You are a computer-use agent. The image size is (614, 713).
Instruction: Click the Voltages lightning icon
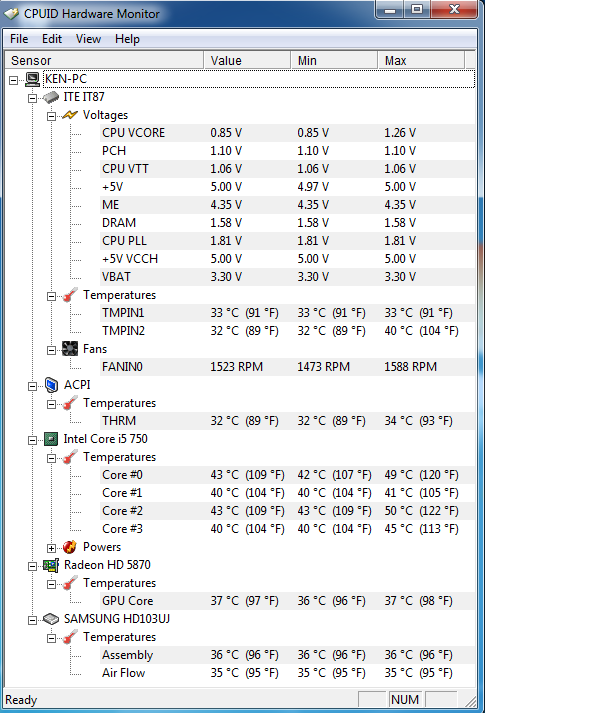[x=70, y=115]
